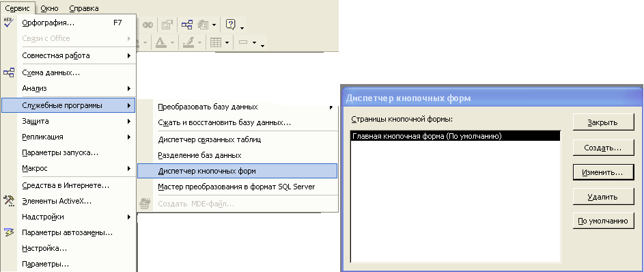
Task: Open the Gridlines dropdown arrow
Action: [227, 42]
